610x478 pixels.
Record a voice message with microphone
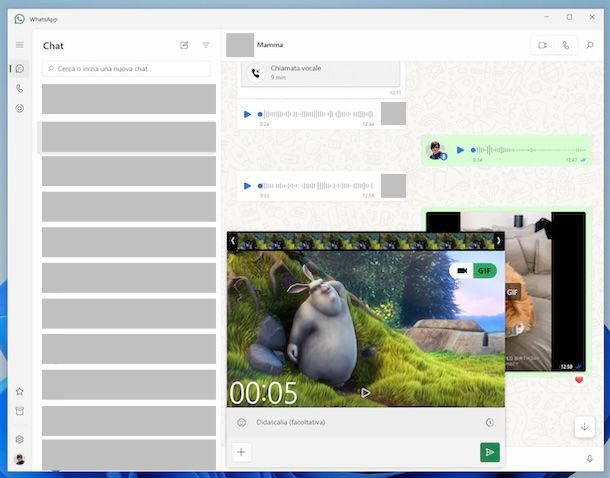tap(590, 459)
